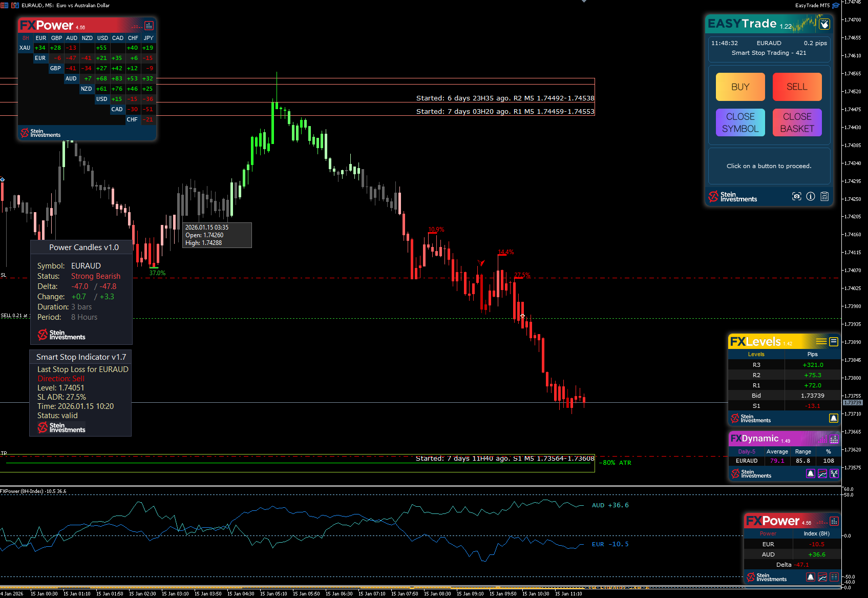The image size is (868, 598).
Task: Click the current price 1.73739 axis tag
Action: pos(853,403)
